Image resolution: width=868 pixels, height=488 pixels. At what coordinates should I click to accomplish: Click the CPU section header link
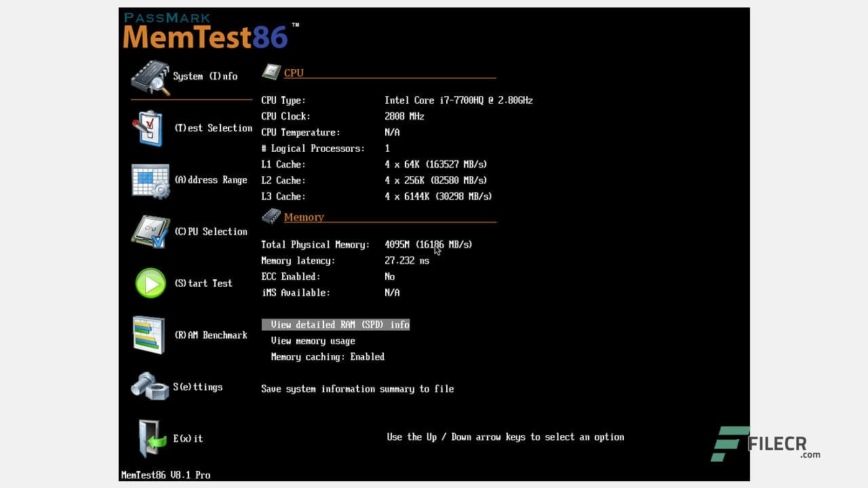click(294, 73)
